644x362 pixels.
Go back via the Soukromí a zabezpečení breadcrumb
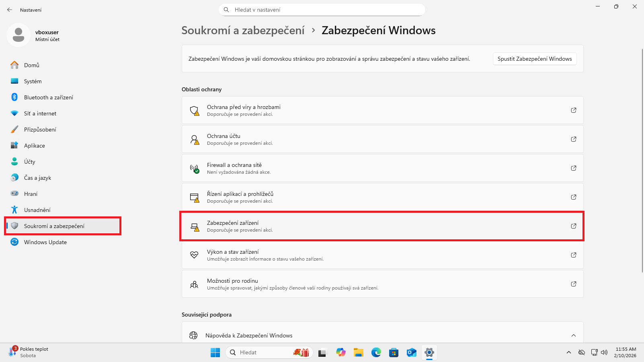pos(243,30)
